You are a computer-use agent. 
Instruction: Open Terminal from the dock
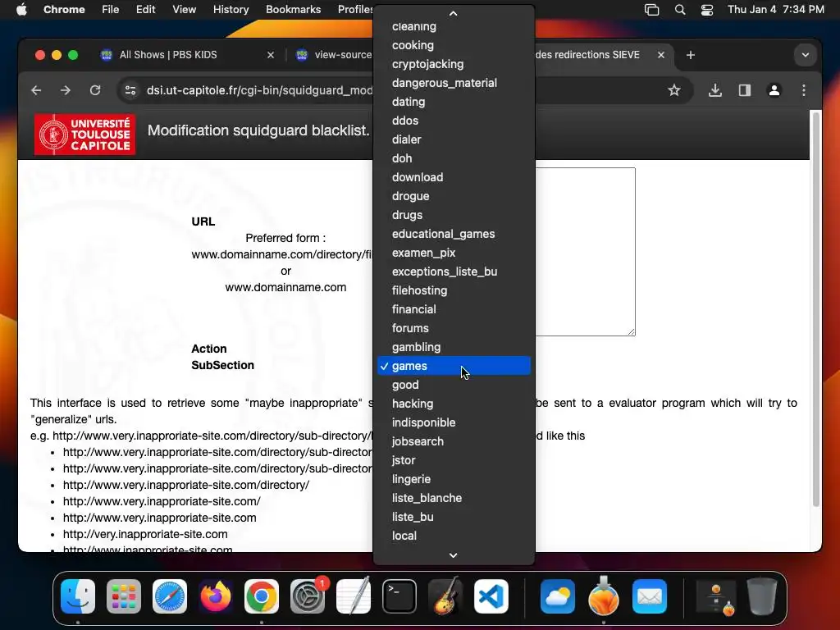399,596
